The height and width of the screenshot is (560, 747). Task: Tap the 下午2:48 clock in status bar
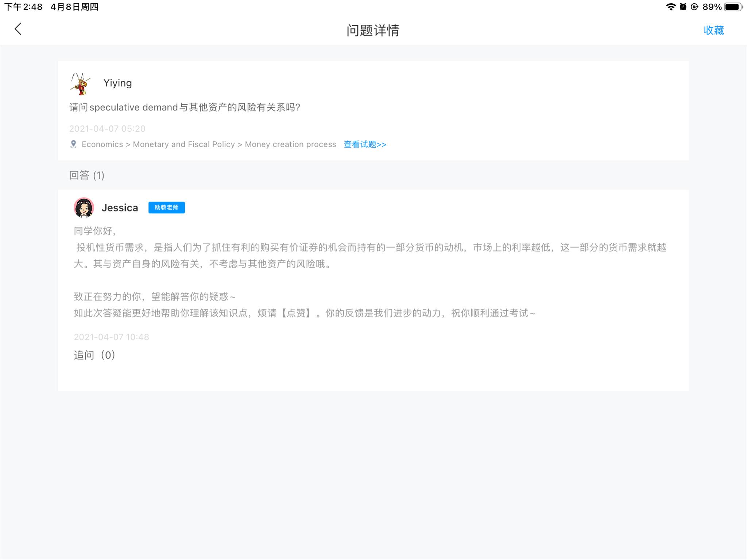[23, 7]
